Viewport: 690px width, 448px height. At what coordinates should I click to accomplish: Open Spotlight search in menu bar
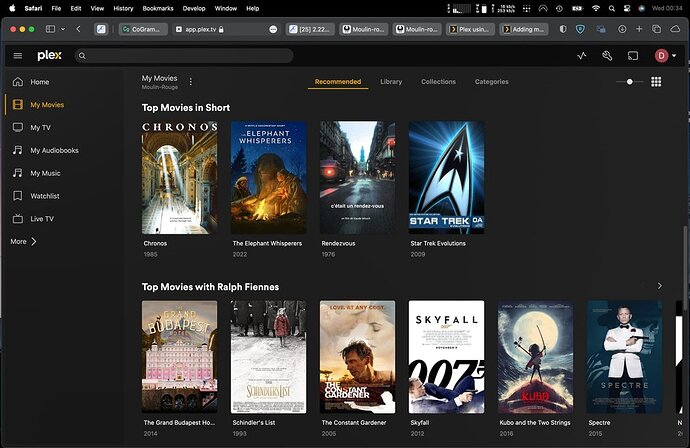[x=612, y=8]
